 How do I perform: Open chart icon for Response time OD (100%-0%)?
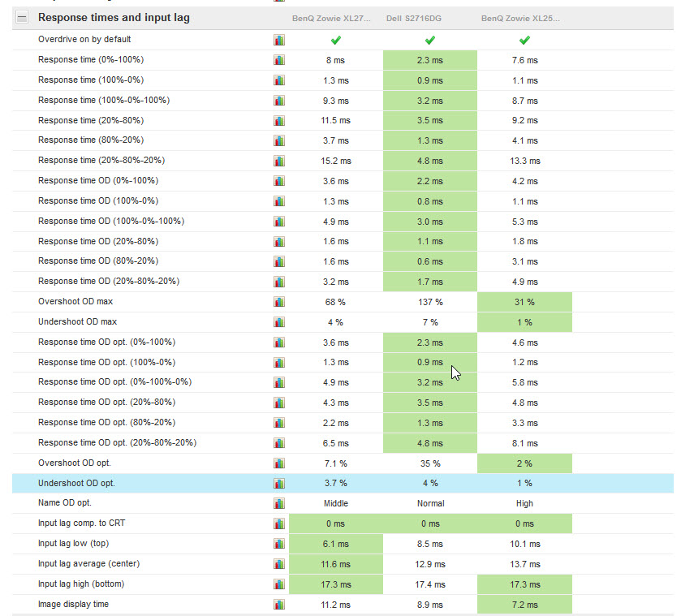pos(279,201)
